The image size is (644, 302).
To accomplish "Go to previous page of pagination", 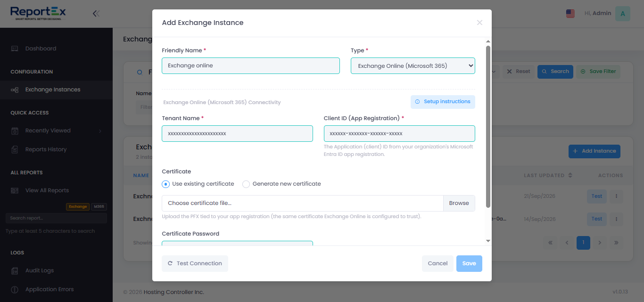I will click(x=567, y=243).
